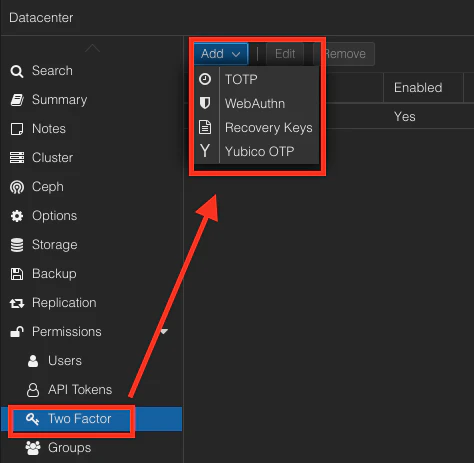Click the Storage database icon

[x=17, y=245]
